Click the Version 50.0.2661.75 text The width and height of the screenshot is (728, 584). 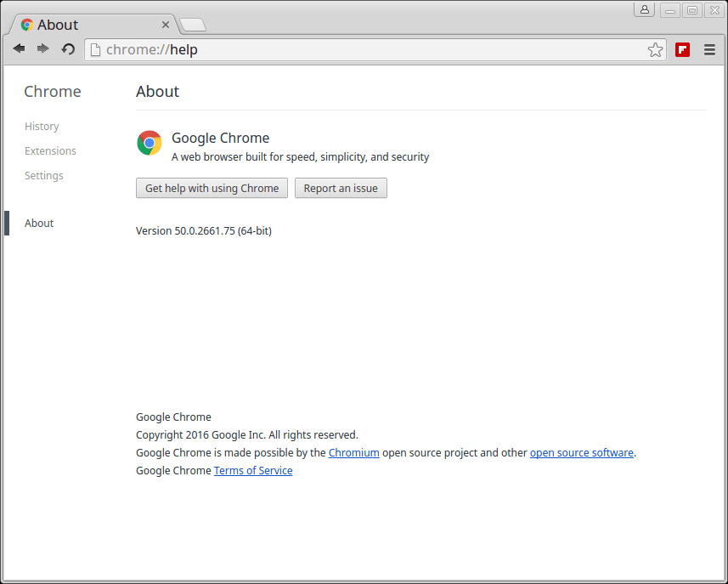(x=203, y=231)
